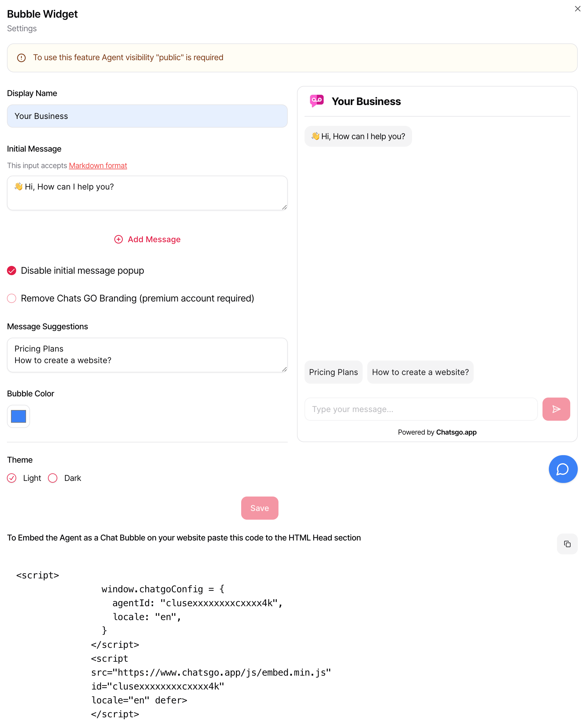
Task: Click the agentId line in embed code
Action: click(x=197, y=603)
